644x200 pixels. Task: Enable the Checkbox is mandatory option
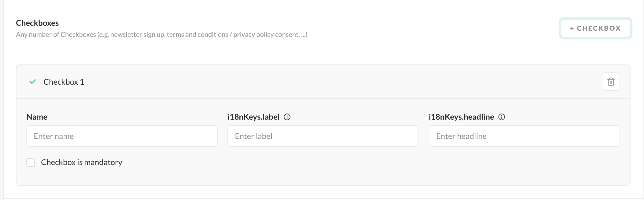pos(31,162)
